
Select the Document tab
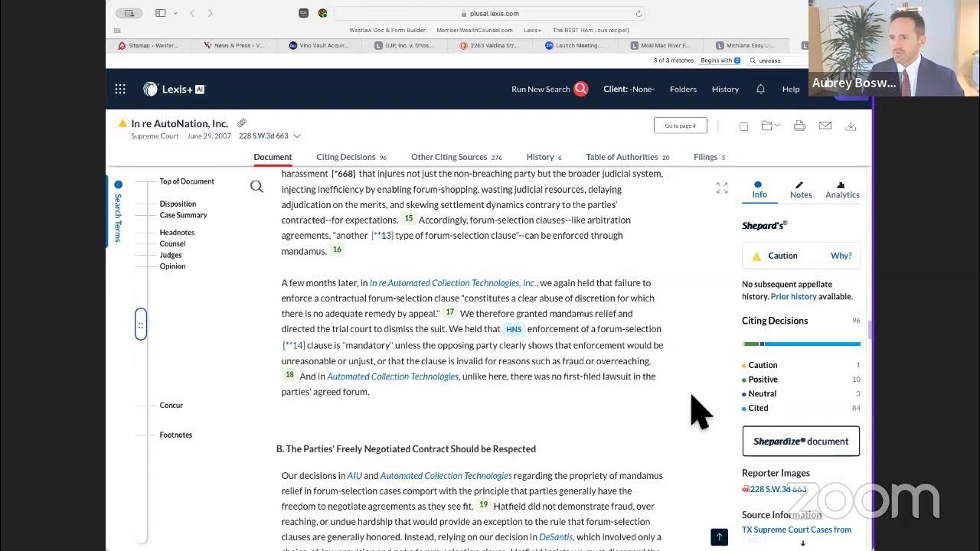273,157
